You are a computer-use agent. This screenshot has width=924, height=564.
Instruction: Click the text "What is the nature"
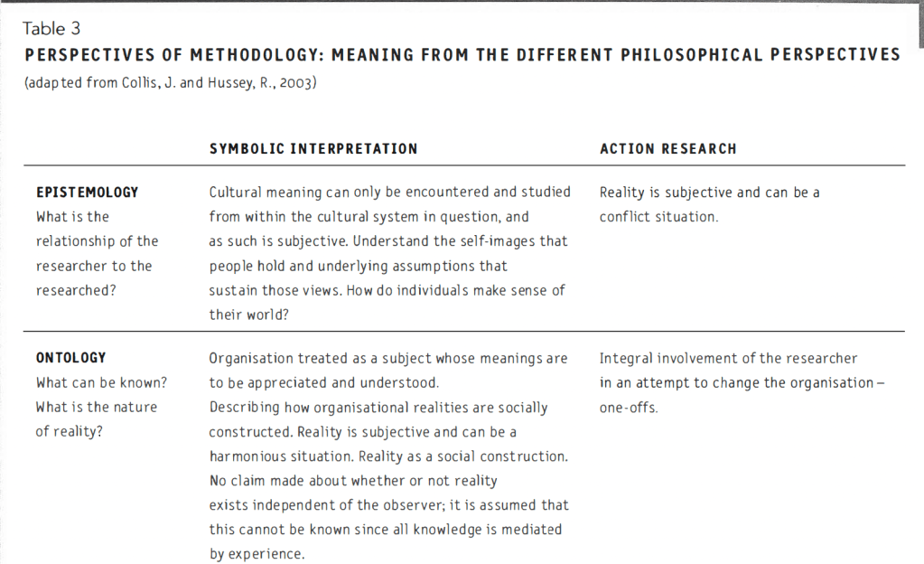click(x=94, y=407)
